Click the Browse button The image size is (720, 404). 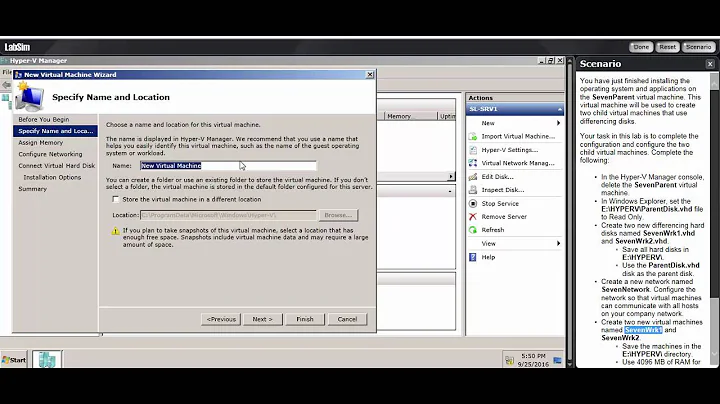click(x=338, y=215)
